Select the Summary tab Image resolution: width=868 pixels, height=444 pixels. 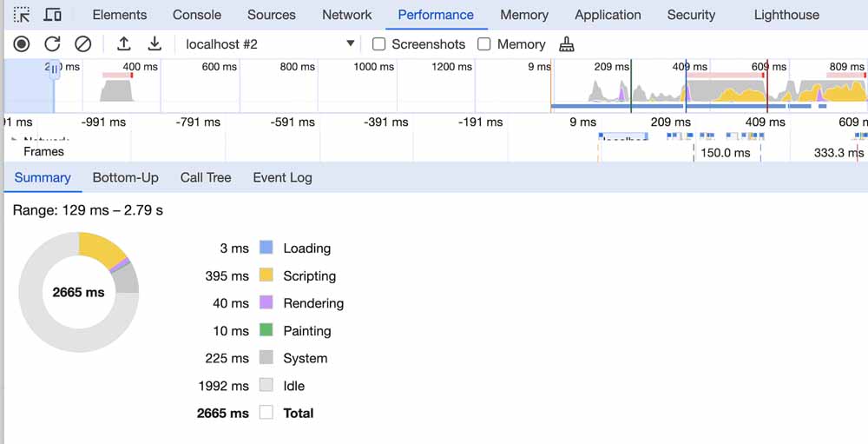[x=43, y=177]
